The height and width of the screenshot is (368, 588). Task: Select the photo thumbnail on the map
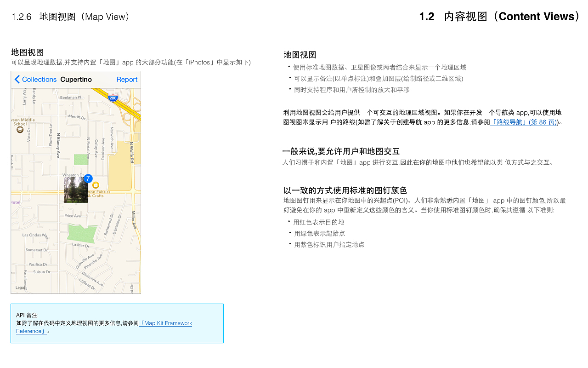pyautogui.click(x=76, y=190)
